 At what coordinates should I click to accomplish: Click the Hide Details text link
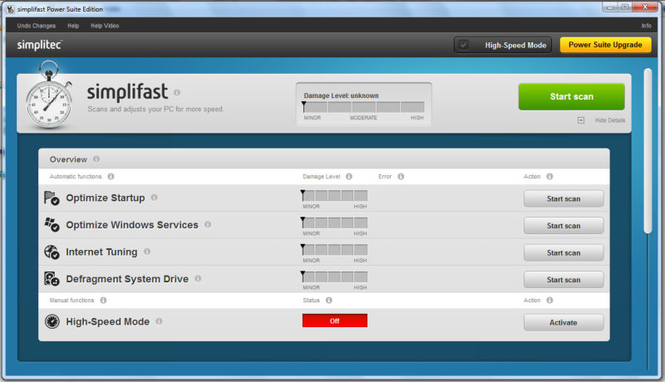coord(610,120)
